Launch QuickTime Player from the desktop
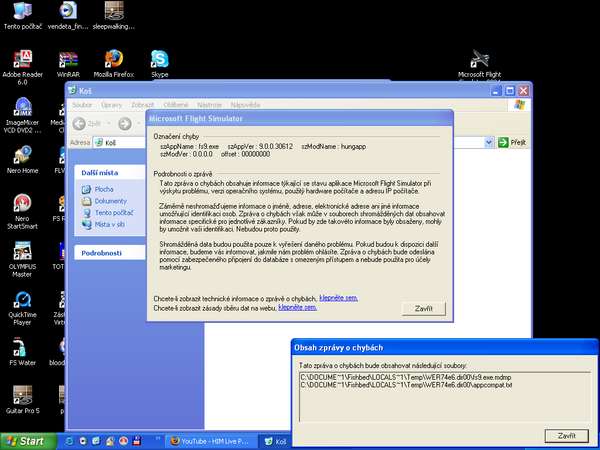This screenshot has width=600, height=450. (x=22, y=308)
